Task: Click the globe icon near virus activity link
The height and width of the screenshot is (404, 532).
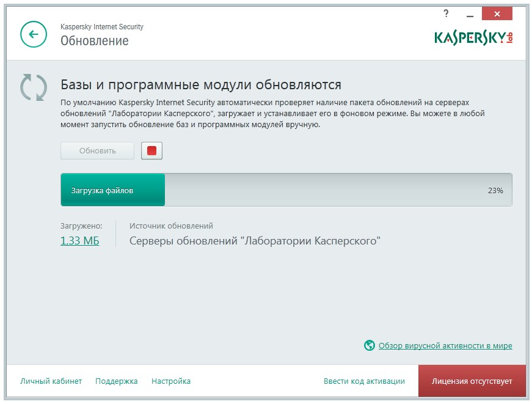Action: [x=369, y=345]
